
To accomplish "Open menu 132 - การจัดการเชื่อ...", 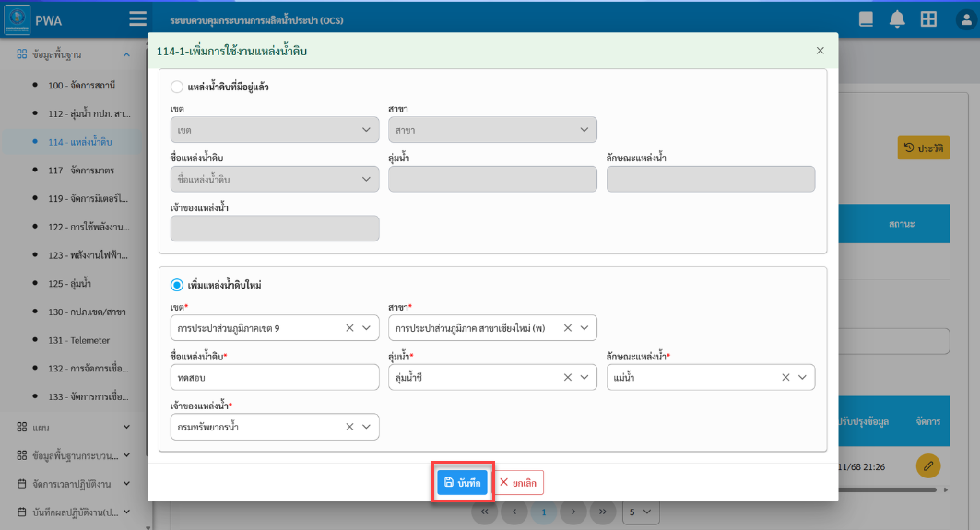I will (89, 368).
